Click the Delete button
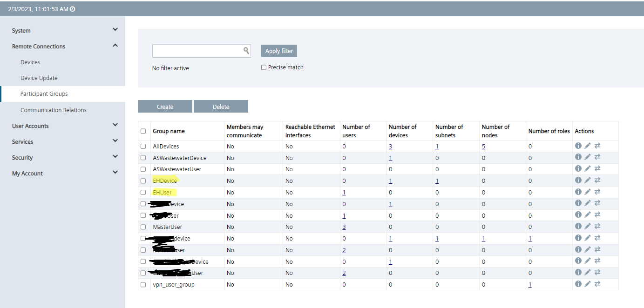The width and height of the screenshot is (644, 308). pyautogui.click(x=221, y=107)
